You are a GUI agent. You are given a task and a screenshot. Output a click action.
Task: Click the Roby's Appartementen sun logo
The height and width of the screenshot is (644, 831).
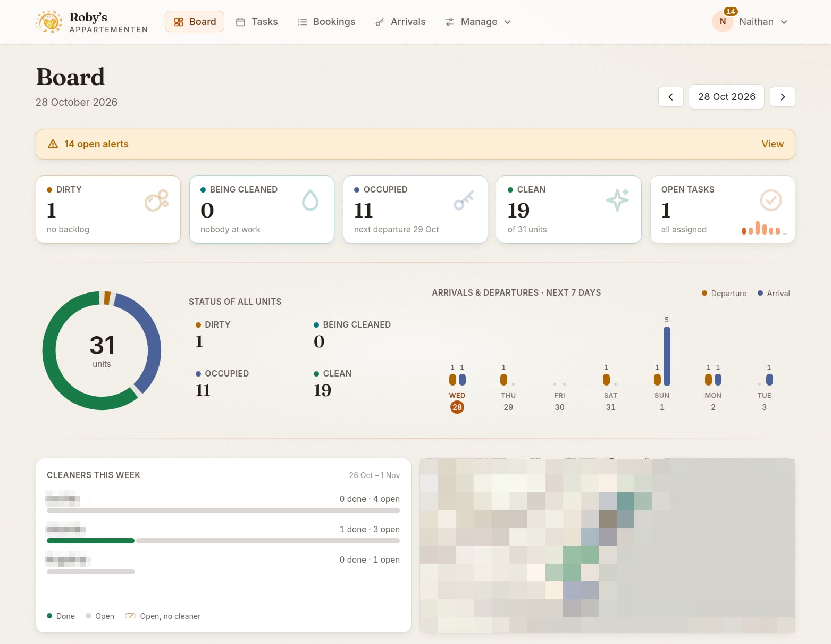(49, 22)
